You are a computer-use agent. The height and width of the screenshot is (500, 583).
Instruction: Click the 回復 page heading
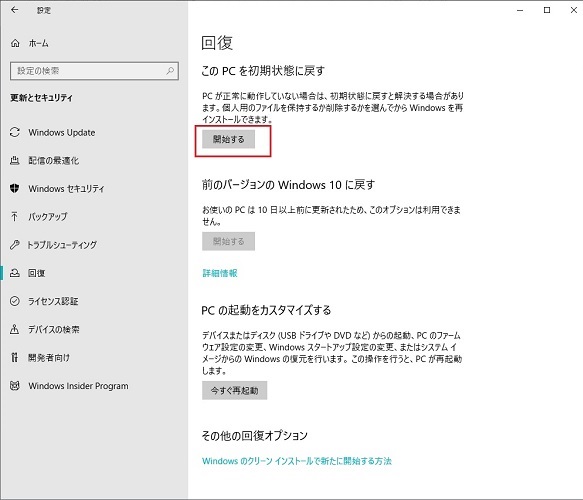(217, 43)
